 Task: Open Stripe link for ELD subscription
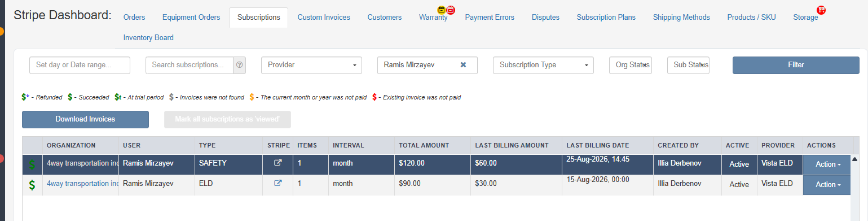277,183
